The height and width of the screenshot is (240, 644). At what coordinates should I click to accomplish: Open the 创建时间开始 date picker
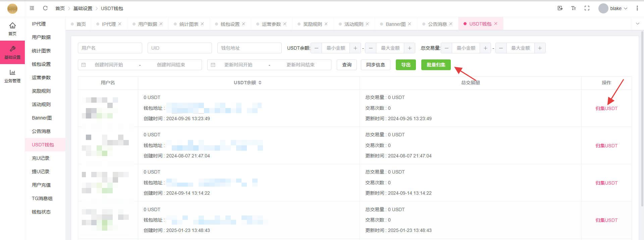coord(109,65)
